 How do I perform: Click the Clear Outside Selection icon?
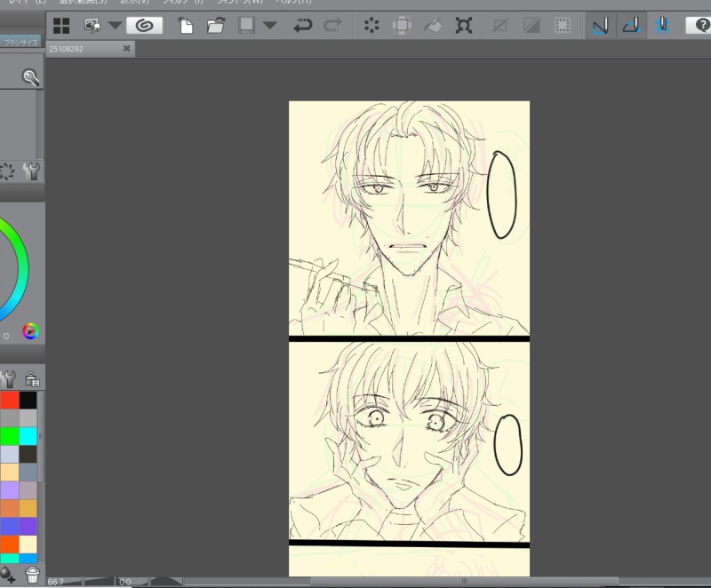[x=402, y=26]
